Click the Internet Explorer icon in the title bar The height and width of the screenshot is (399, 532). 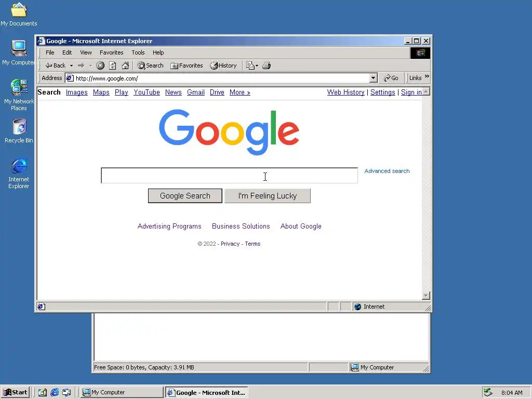[x=42, y=41]
